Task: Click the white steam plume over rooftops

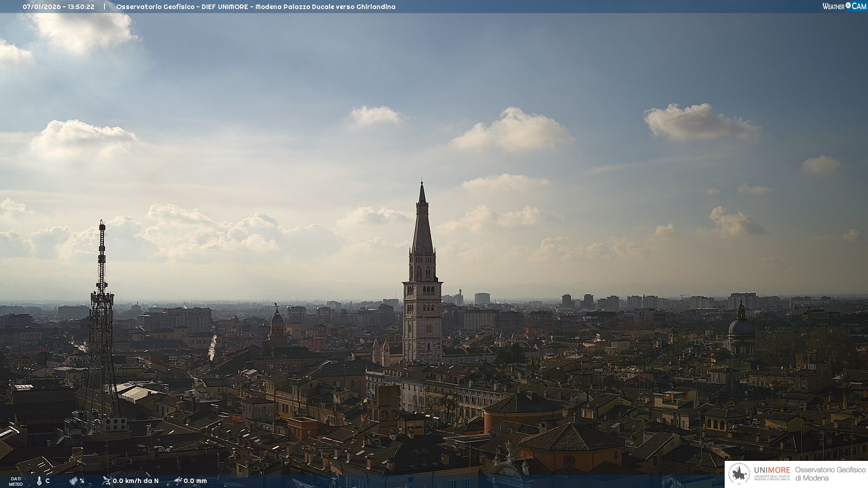Action: pos(212,346)
